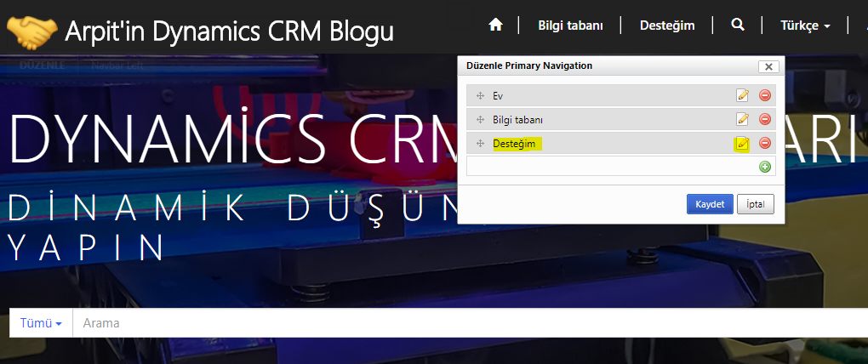Image resolution: width=868 pixels, height=364 pixels.
Task: Click the İptal button
Action: click(x=756, y=204)
